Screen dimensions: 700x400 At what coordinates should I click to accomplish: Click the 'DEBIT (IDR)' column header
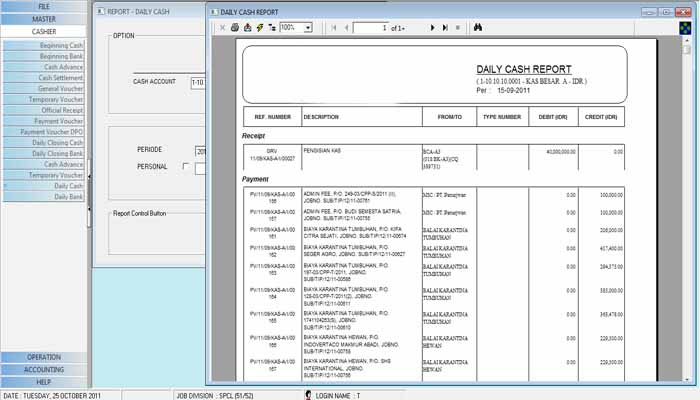point(553,117)
